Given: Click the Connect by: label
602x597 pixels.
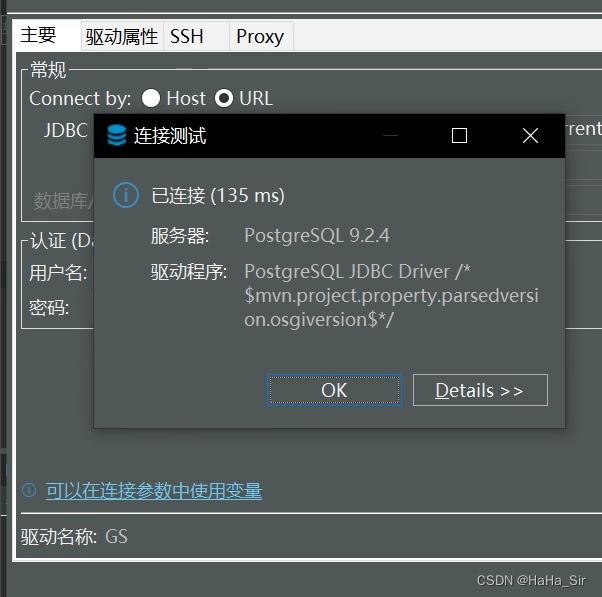Looking at the screenshot, I should (80, 99).
